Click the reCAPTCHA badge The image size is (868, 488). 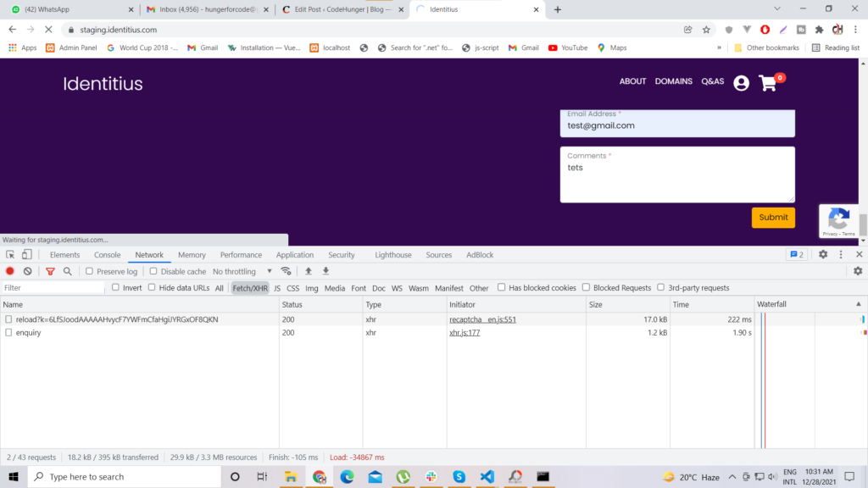(x=838, y=221)
